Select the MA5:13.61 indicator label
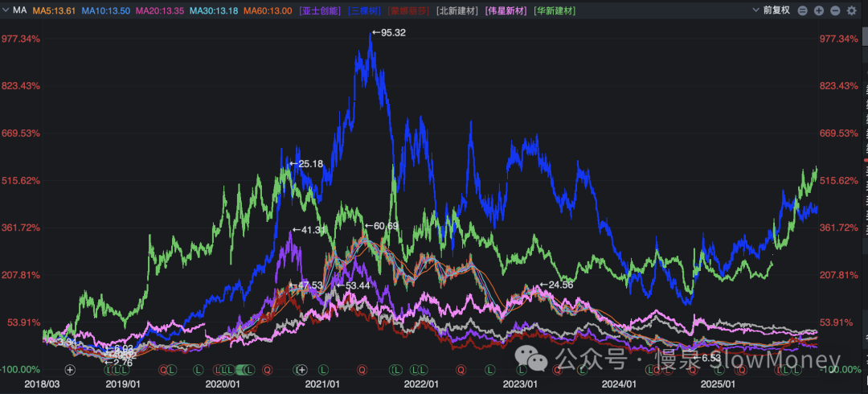Image resolution: width=868 pixels, height=394 pixels. tap(55, 10)
